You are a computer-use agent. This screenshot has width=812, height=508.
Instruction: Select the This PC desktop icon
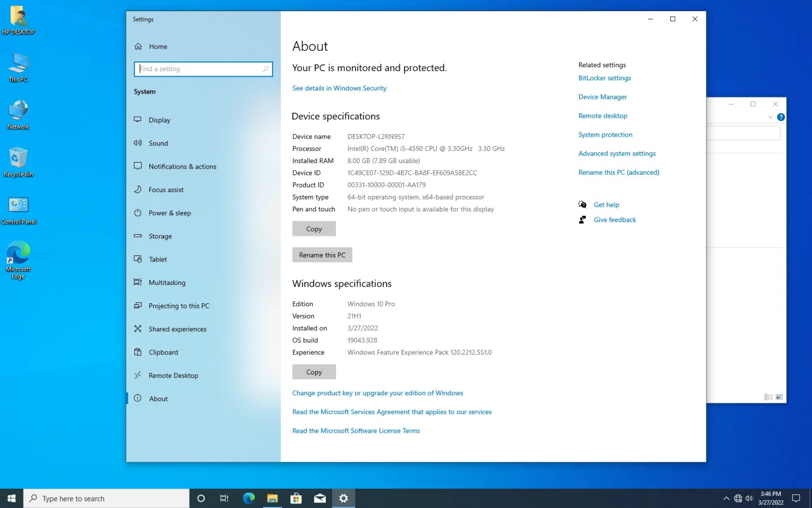coord(18,68)
